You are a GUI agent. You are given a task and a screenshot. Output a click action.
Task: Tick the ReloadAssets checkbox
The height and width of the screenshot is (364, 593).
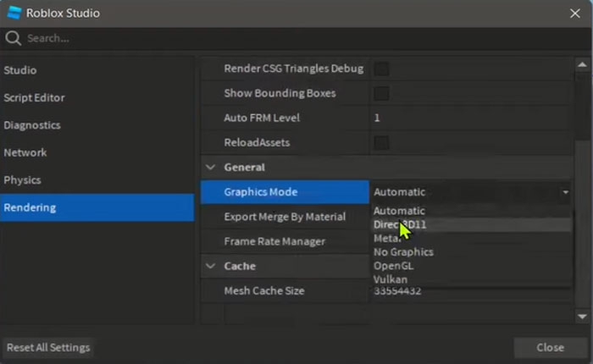[381, 143]
